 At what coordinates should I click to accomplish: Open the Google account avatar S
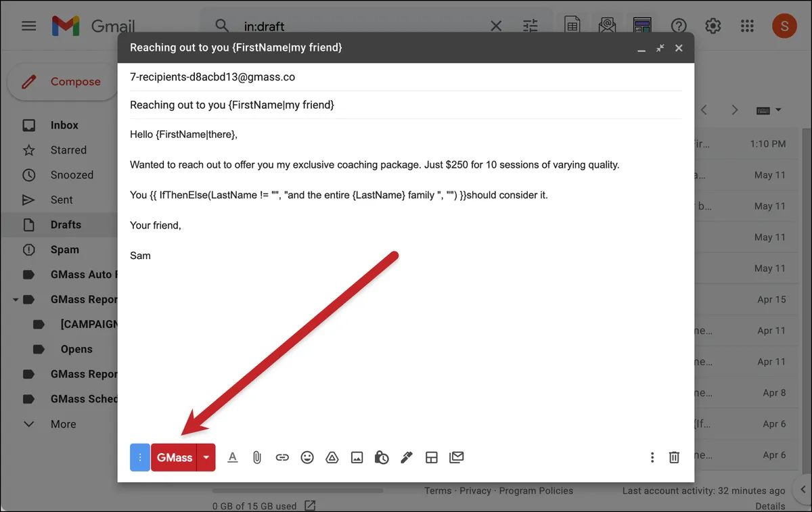point(784,26)
